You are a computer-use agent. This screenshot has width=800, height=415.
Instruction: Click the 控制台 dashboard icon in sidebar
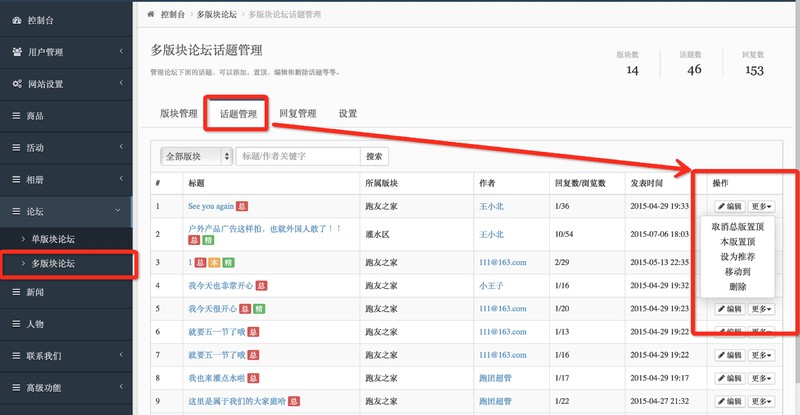pyautogui.click(x=17, y=18)
